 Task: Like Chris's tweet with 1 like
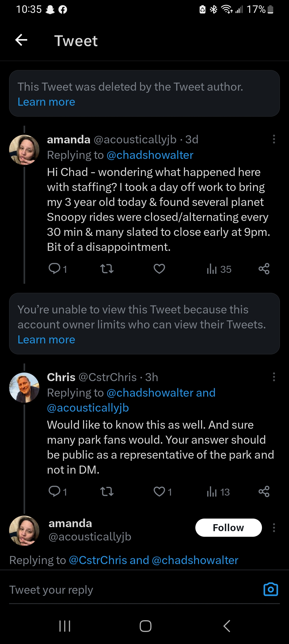click(x=162, y=492)
